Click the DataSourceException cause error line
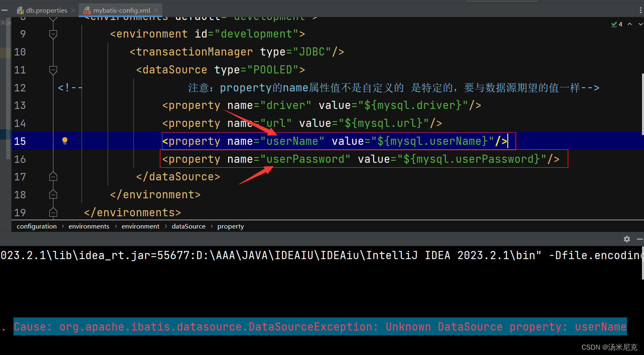 [320, 327]
